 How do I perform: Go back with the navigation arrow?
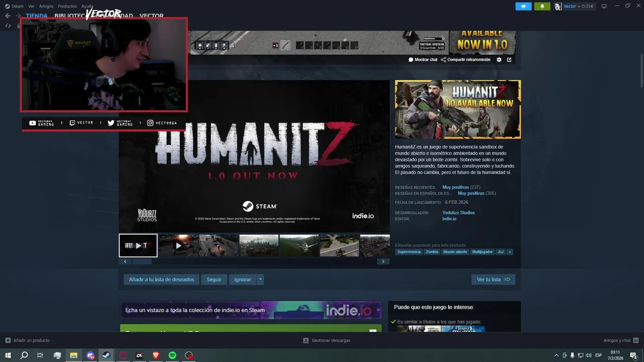tap(8, 16)
